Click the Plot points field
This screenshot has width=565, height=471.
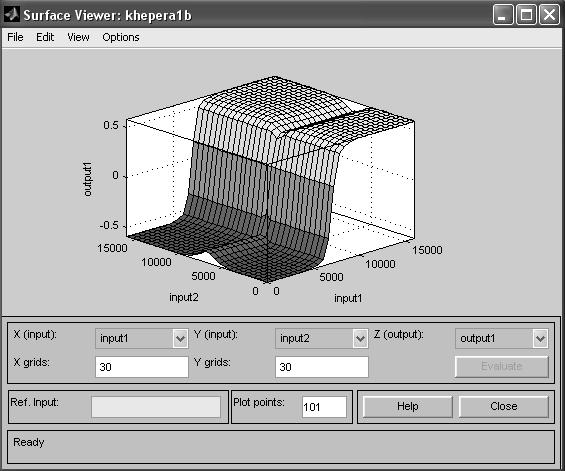[x=324, y=407]
